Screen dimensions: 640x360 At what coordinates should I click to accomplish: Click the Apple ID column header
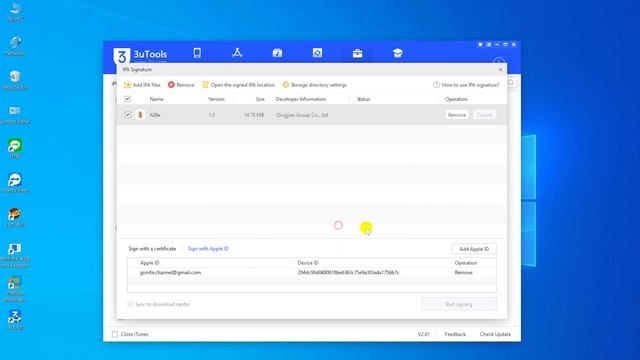[x=150, y=263]
